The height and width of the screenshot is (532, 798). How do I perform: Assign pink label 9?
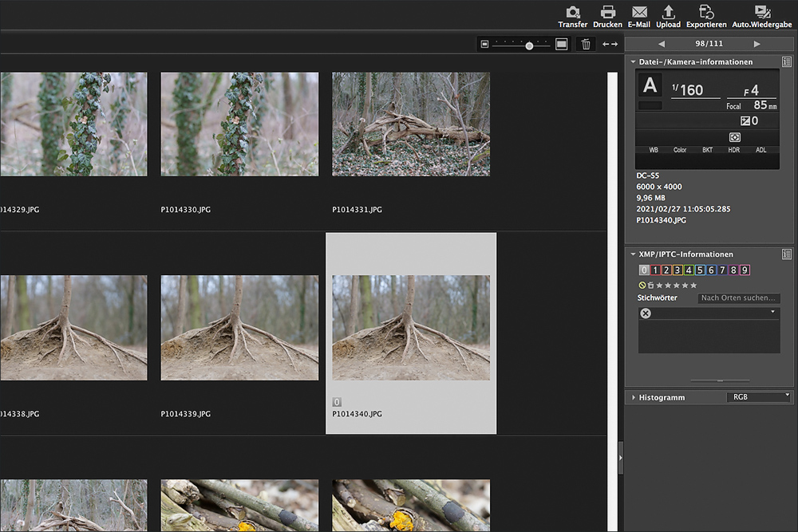tap(745, 270)
